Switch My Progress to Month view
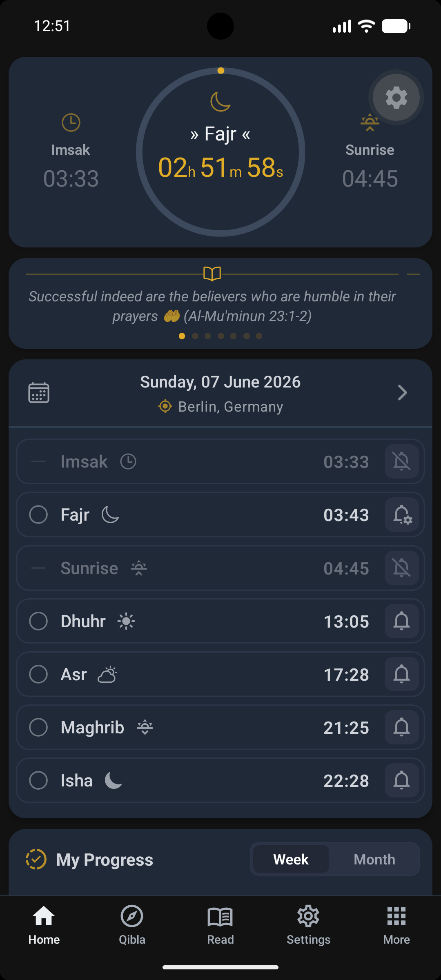Viewport: 441px width, 980px height. pos(374,859)
